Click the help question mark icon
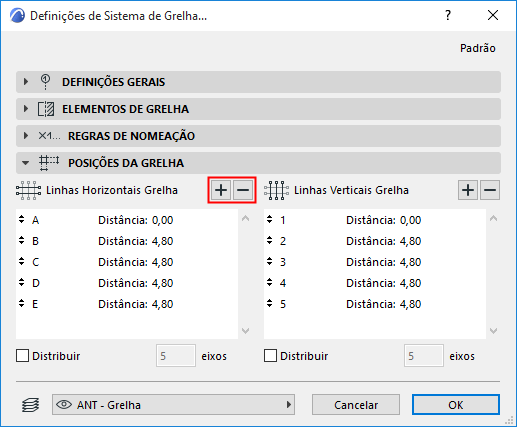 click(x=448, y=15)
